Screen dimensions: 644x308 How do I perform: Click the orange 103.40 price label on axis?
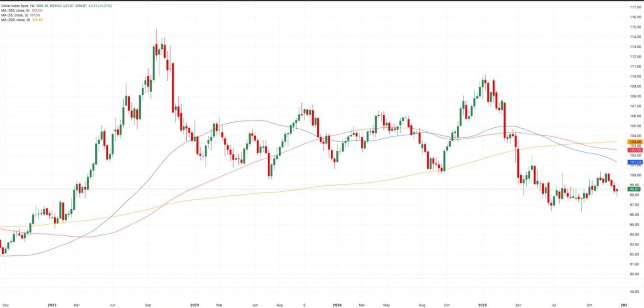point(635,142)
